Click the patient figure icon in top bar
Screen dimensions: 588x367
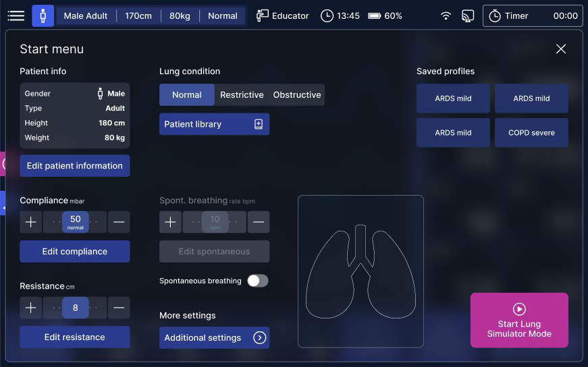[x=43, y=16]
